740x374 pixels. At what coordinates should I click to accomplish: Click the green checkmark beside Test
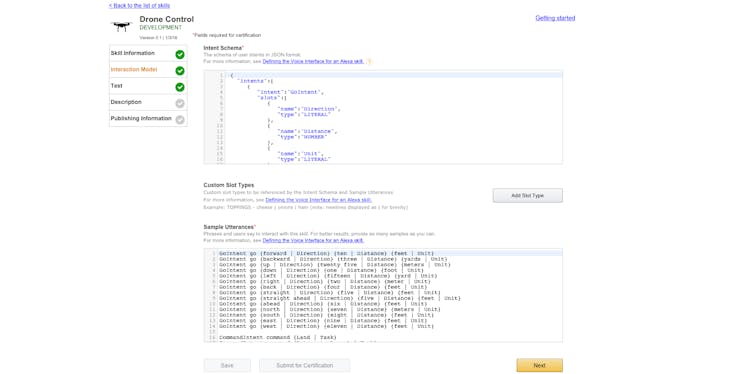tap(180, 87)
